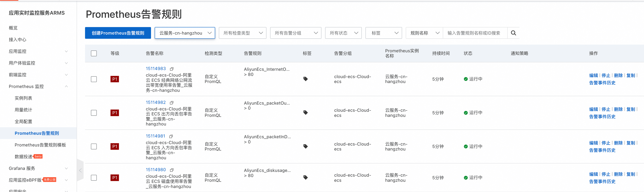
Task: Check the box for alert 15114981 row
Action: (x=94, y=147)
